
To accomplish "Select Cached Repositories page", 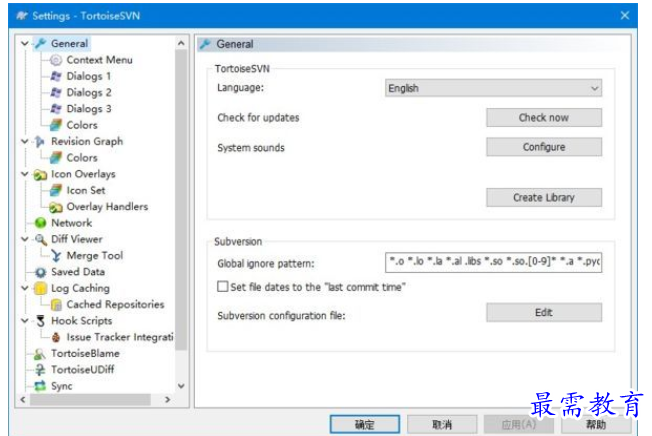I will tap(115, 305).
